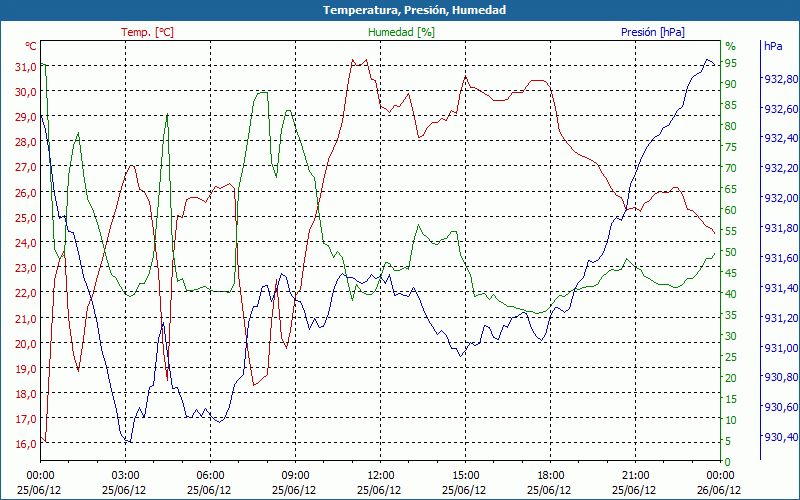Click the 932,00 pressure axis value
800x500 pixels.
pyautogui.click(x=781, y=198)
